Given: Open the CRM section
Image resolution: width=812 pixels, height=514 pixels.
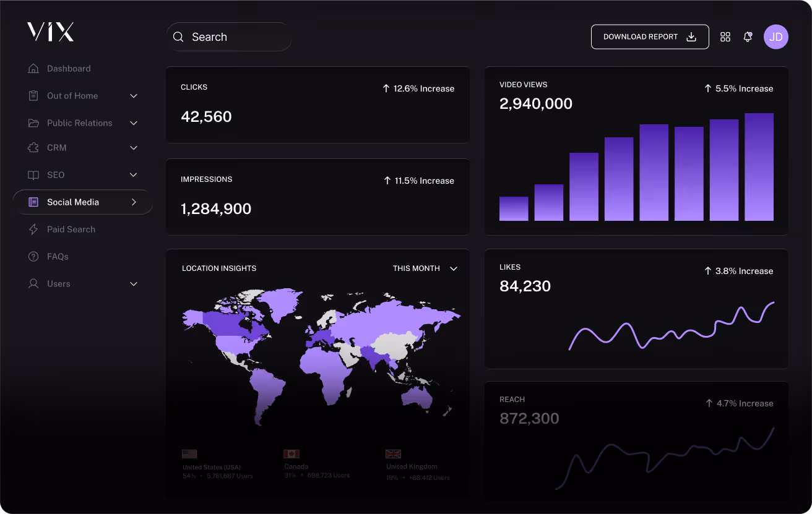Looking at the screenshot, I should pos(57,148).
